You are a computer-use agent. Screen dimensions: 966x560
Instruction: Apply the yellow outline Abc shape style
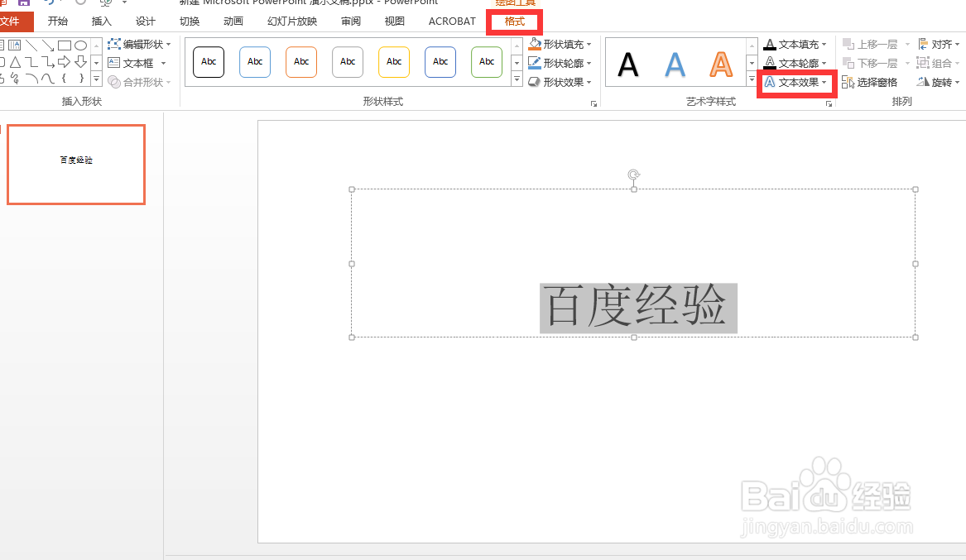[x=394, y=62]
